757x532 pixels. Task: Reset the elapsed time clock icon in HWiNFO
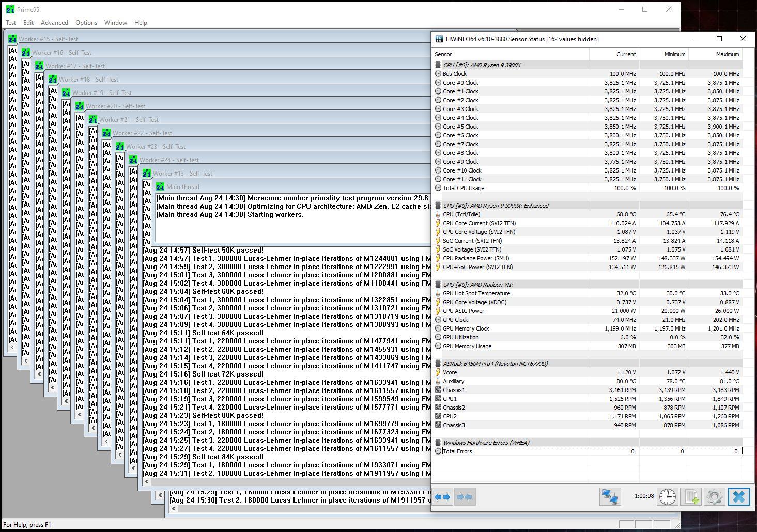(x=667, y=497)
